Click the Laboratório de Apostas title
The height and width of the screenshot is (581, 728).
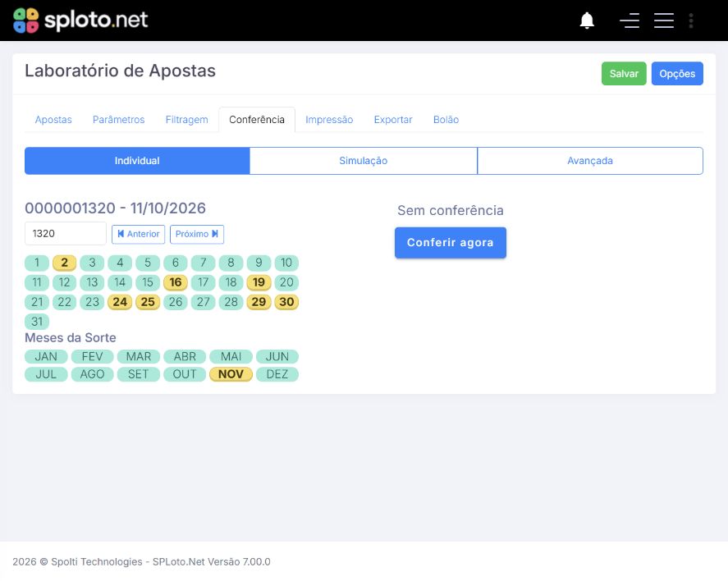coord(121,71)
